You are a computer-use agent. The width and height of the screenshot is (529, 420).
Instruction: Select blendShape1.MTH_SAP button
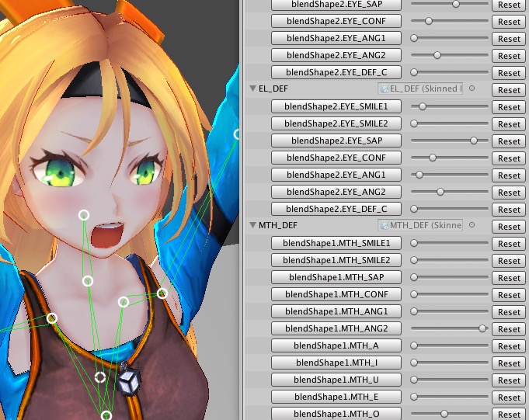(336, 277)
